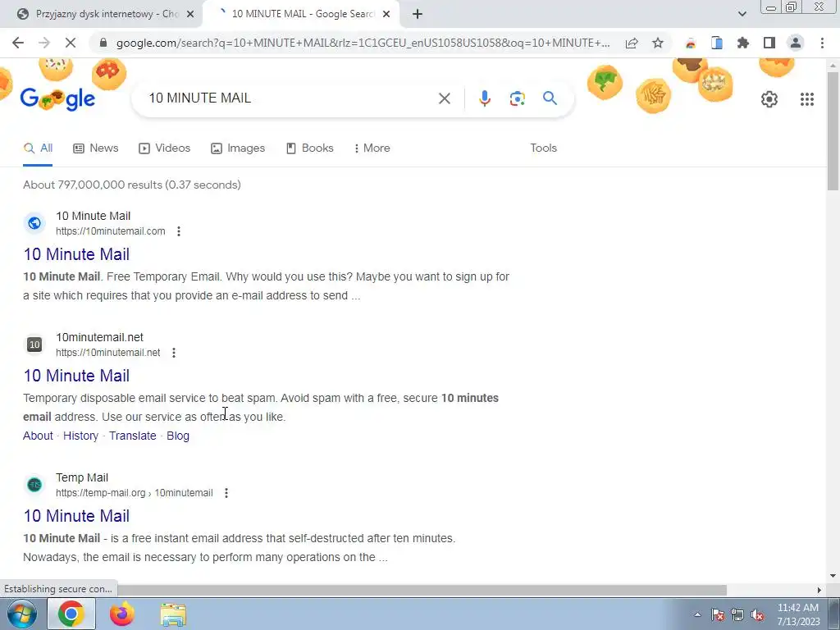Select the All results tab
This screenshot has width=840, height=630.
pos(38,148)
